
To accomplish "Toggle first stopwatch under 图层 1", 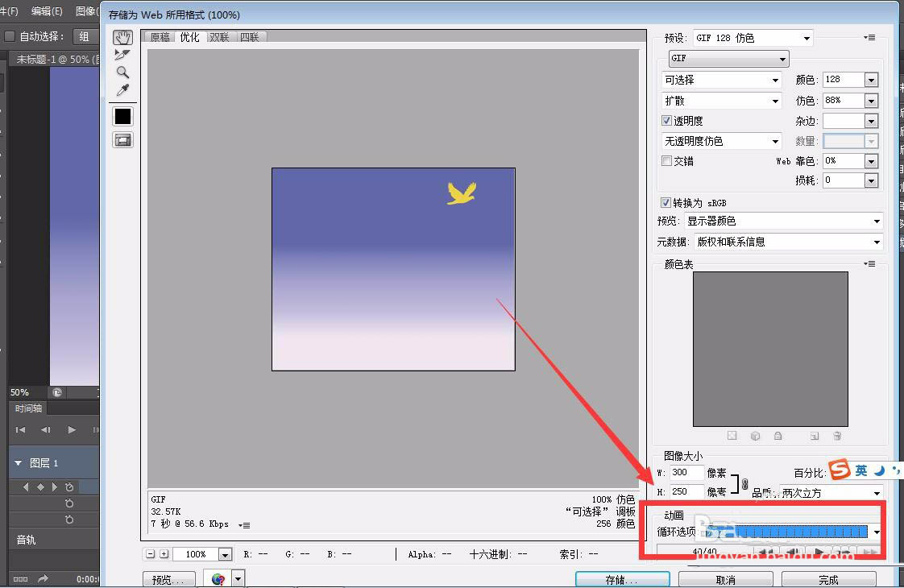I will pos(69,487).
